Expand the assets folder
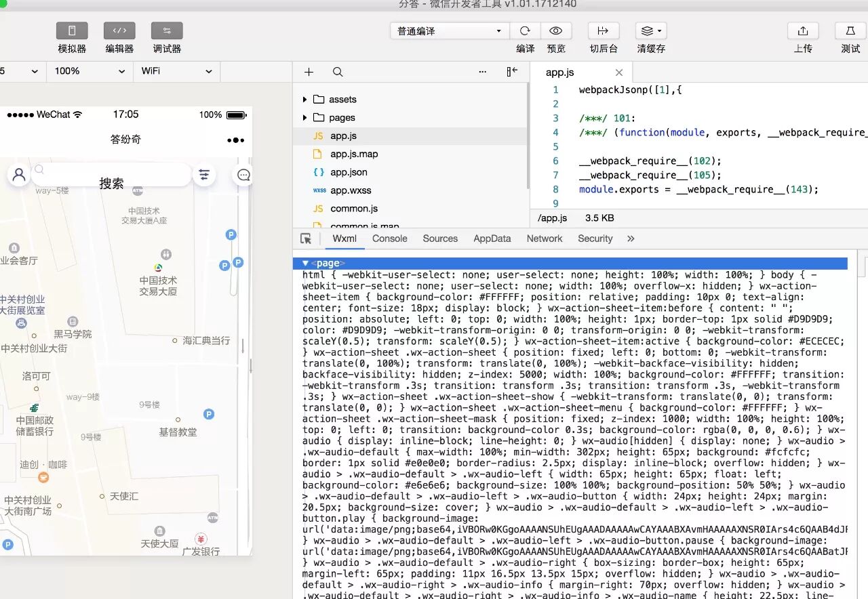 tap(305, 100)
